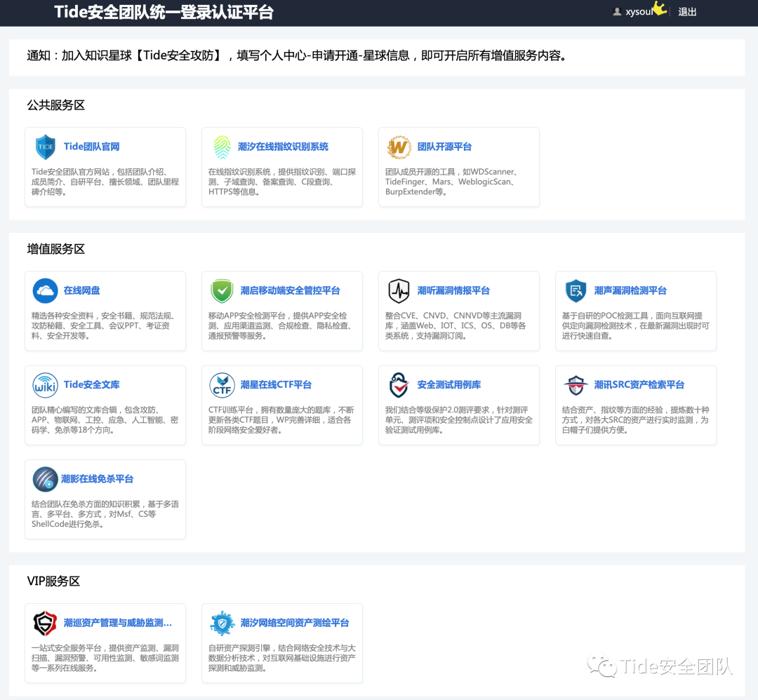Screen dimensions: 758x700
Task: Select the green shield icon of 潮启移动端安全管控平台
Action: 222,290
